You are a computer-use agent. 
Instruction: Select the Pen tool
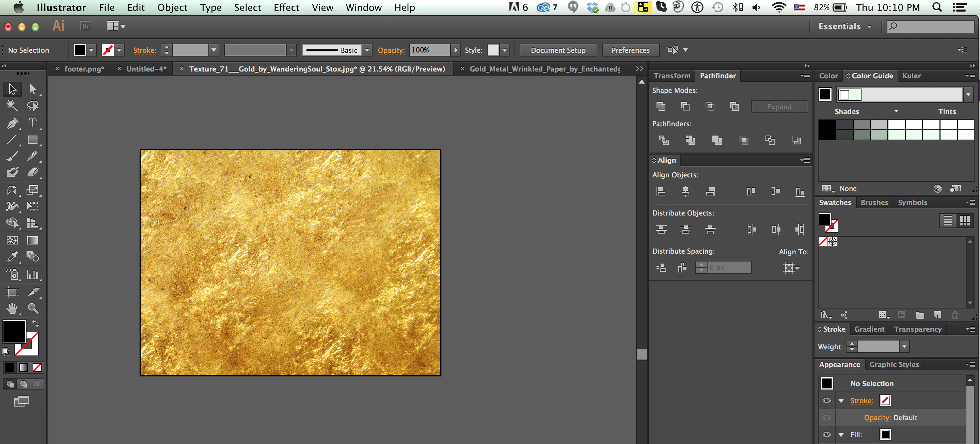pyautogui.click(x=12, y=123)
